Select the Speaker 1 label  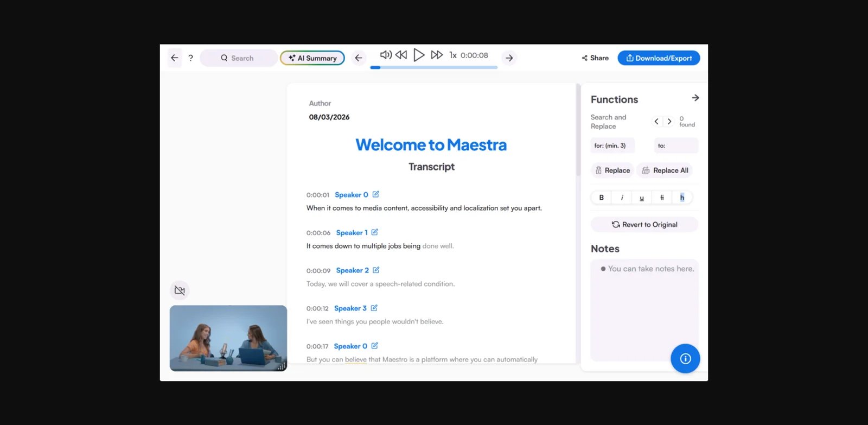(x=352, y=233)
